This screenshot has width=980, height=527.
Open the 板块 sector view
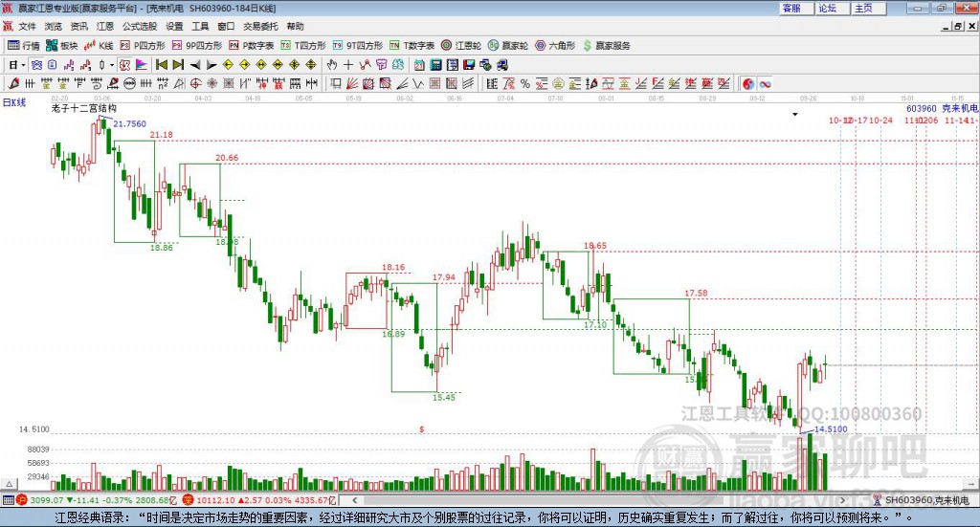[x=61, y=46]
